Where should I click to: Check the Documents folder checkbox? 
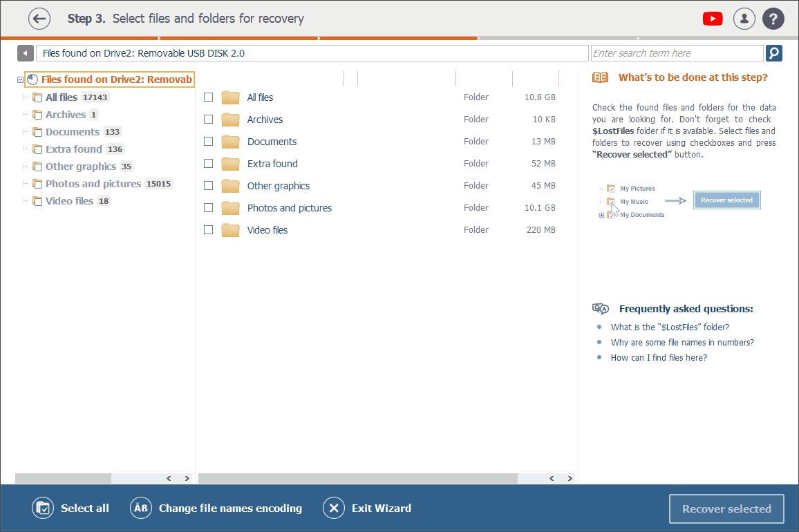pos(209,142)
